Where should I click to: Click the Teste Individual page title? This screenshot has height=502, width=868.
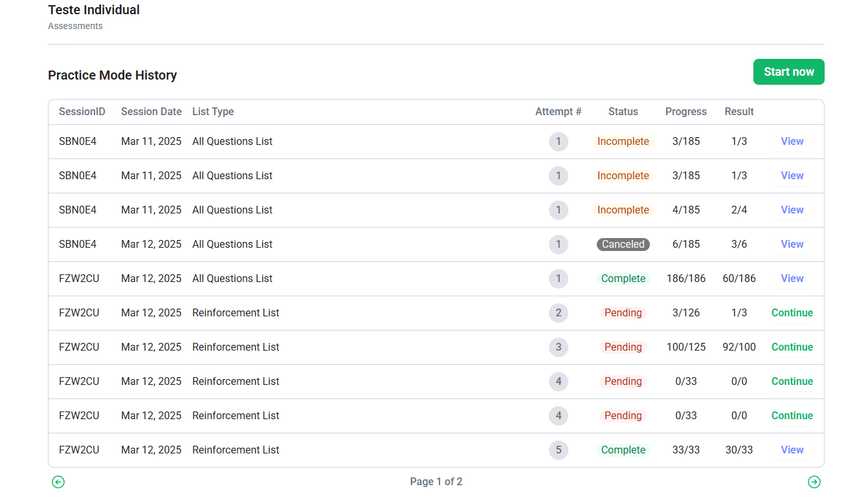point(94,10)
